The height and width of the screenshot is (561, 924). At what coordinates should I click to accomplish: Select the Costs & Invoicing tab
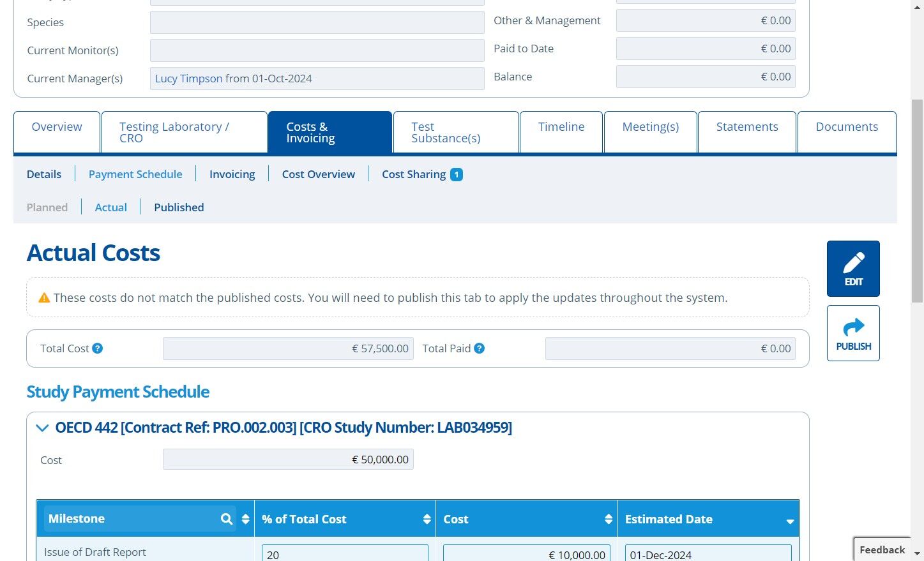[330, 132]
